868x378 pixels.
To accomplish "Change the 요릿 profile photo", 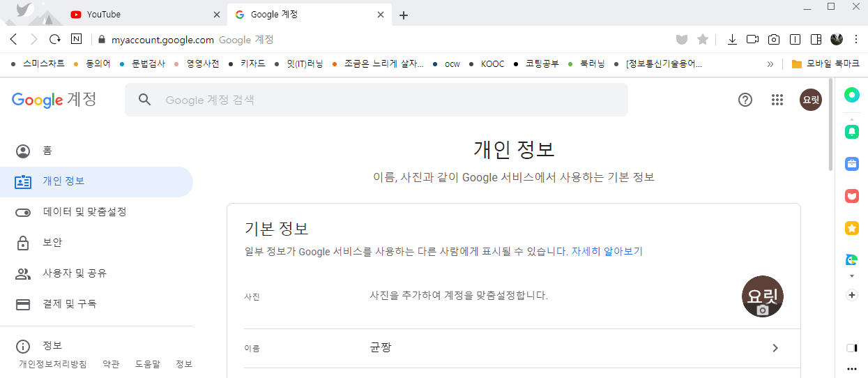I will (x=763, y=296).
